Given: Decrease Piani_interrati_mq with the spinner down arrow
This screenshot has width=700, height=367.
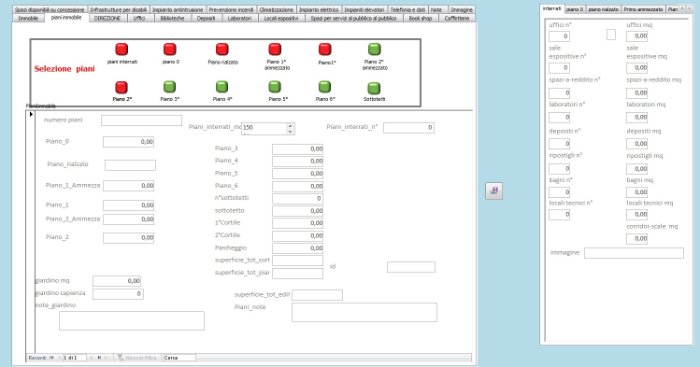Looking at the screenshot, I should (x=290, y=131).
